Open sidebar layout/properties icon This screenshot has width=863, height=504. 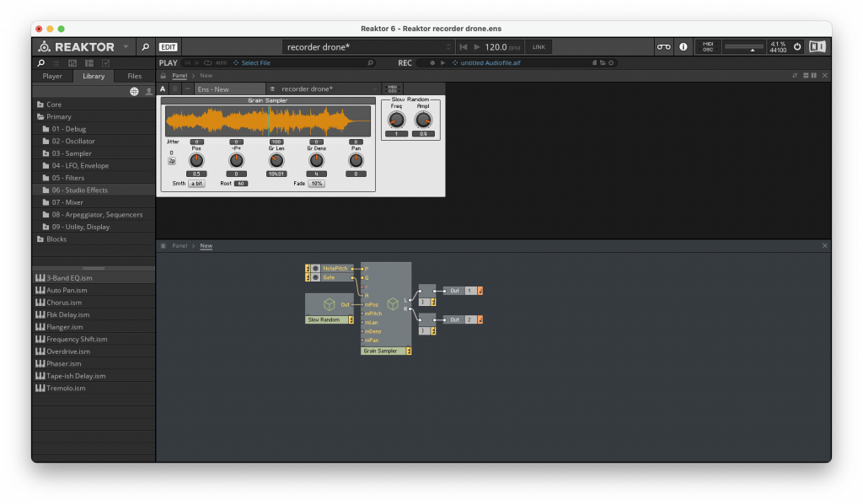[x=89, y=62]
